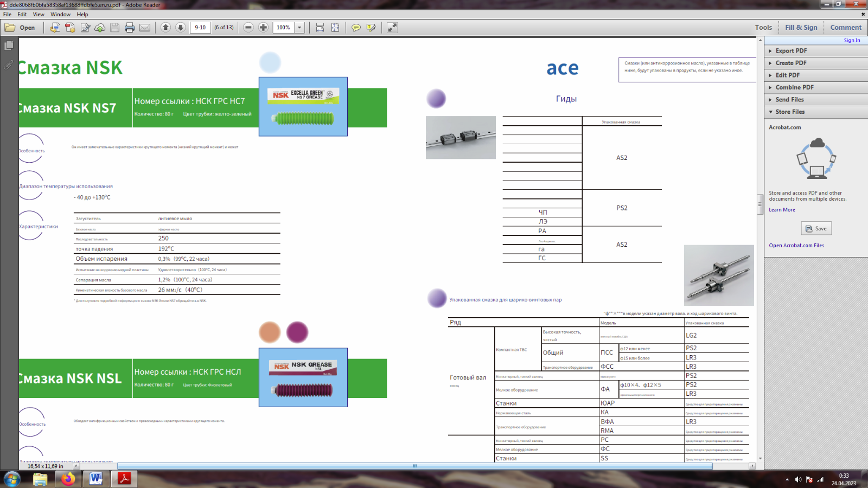Go to previous page arrow
Screen dimensions: 868x488
[165, 27]
